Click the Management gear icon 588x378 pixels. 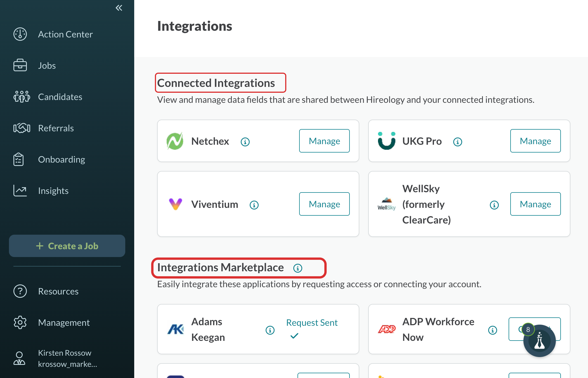click(x=20, y=322)
